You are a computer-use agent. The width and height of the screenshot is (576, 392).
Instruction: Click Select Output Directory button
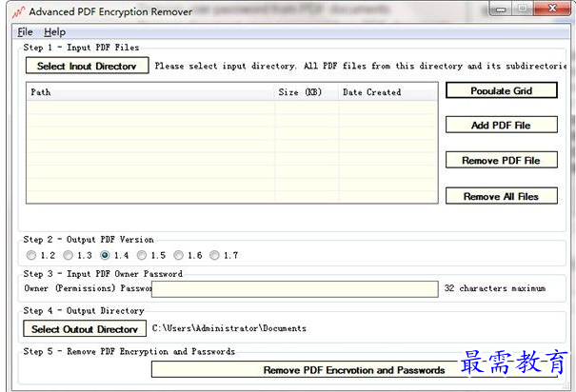click(85, 328)
